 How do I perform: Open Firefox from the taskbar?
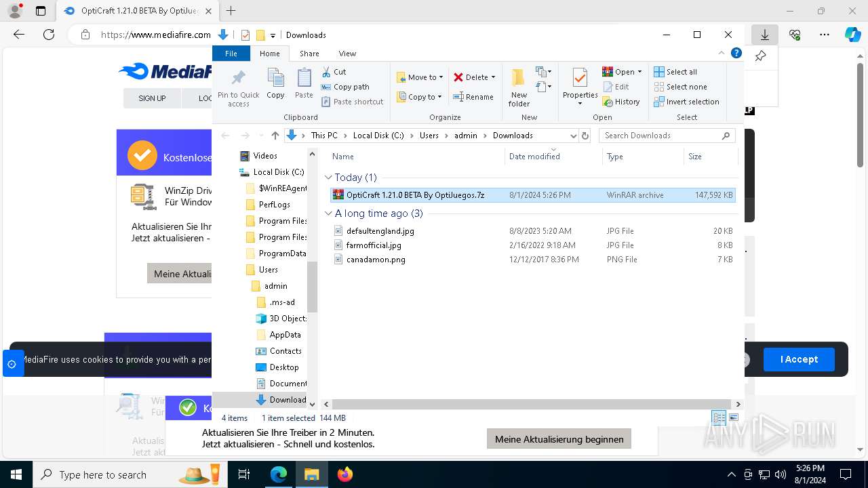(345, 474)
